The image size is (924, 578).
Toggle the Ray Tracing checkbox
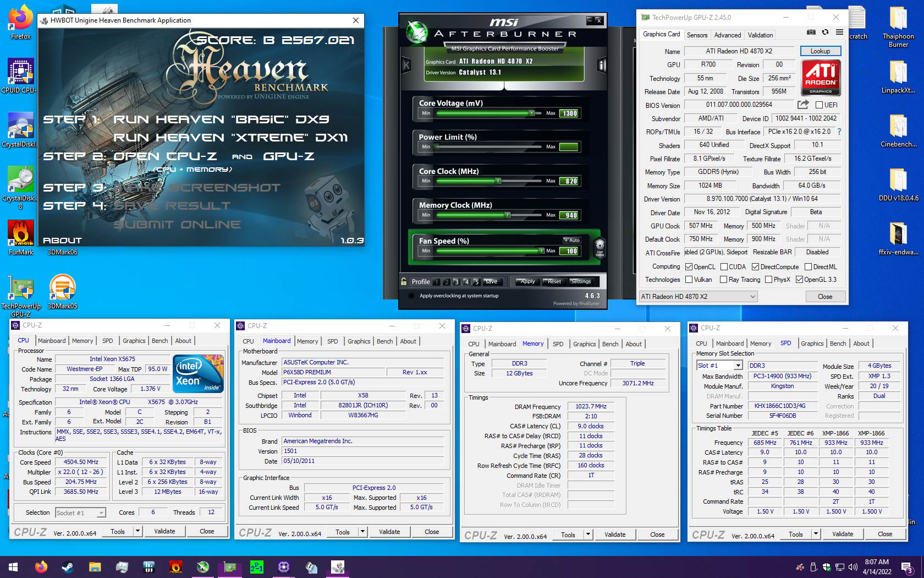coord(723,280)
